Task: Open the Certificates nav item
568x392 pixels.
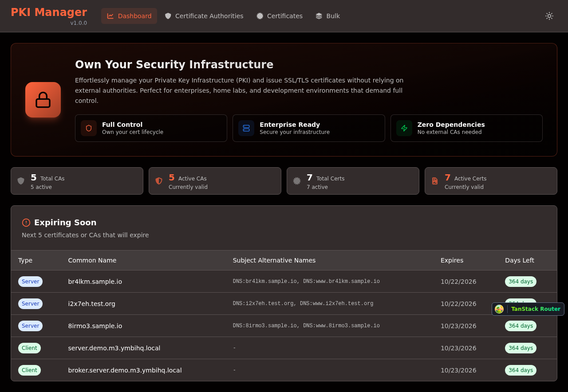Action: tap(280, 16)
